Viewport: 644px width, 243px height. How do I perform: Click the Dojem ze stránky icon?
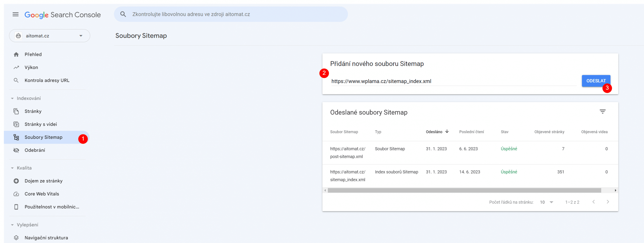pos(16,181)
